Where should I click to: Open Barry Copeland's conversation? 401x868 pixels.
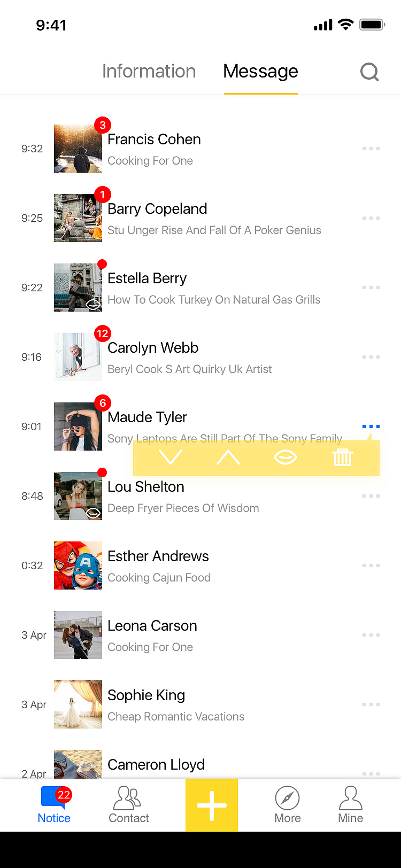214,219
